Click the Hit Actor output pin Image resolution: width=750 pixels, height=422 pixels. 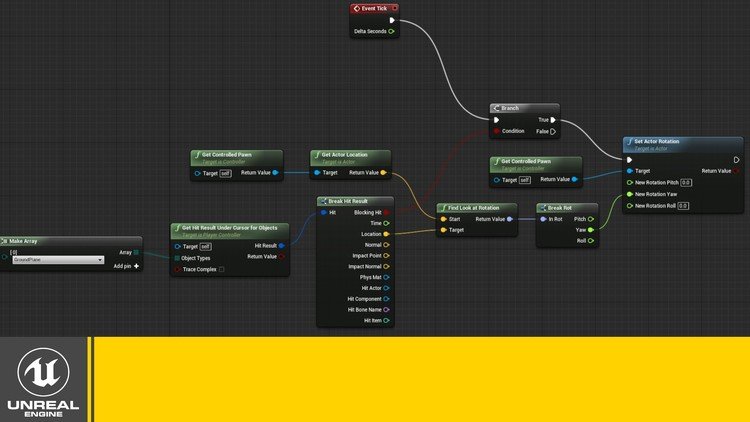tap(386, 288)
